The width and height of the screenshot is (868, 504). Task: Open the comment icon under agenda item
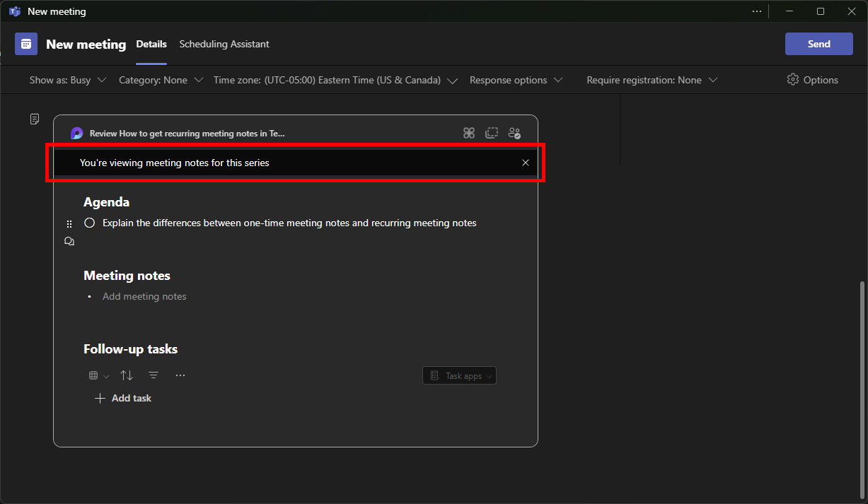coord(69,241)
